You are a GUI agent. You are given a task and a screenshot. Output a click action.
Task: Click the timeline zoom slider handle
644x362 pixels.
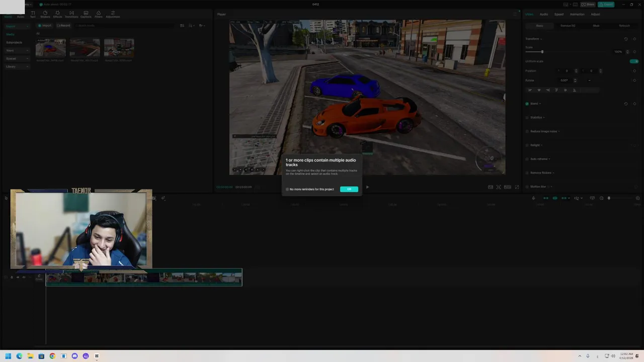(x=609, y=198)
